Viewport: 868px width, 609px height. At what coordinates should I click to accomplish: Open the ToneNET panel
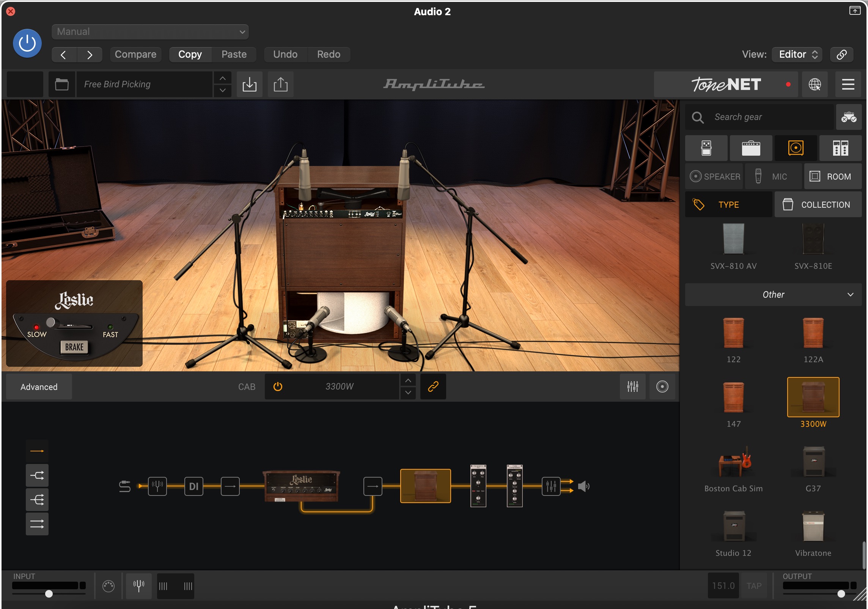coord(726,84)
